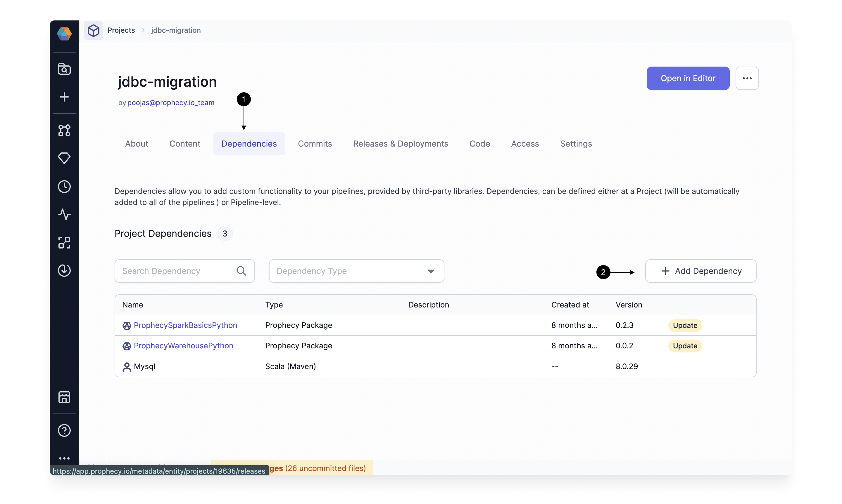Open the package marketplace store icon
The image size is (842, 504).
tap(64, 397)
